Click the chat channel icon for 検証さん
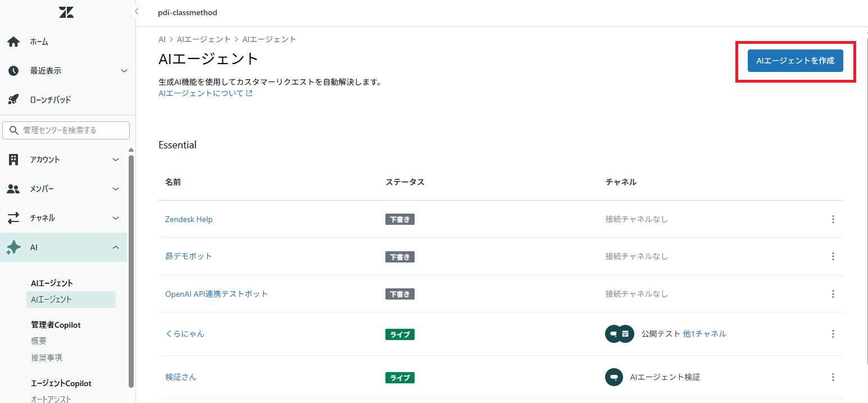Viewport: 868px width, 403px height. pyautogui.click(x=614, y=377)
